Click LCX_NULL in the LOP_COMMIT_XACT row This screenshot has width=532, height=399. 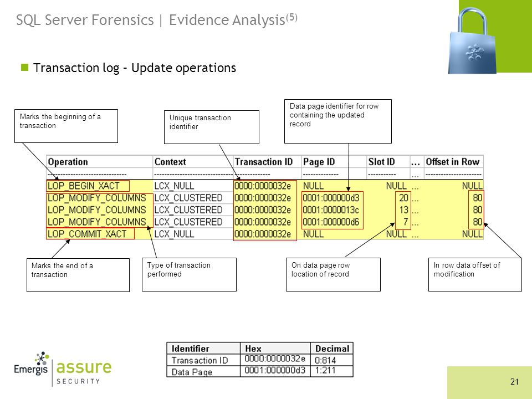[174, 234]
